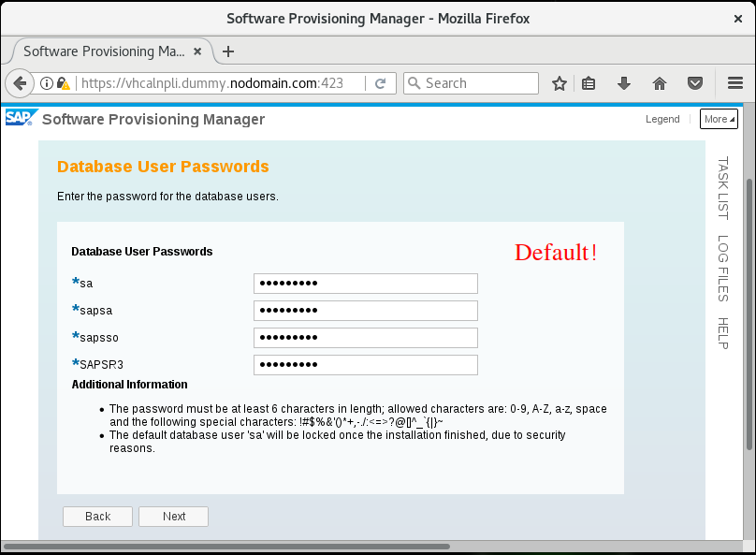Reload the current page

(x=381, y=83)
